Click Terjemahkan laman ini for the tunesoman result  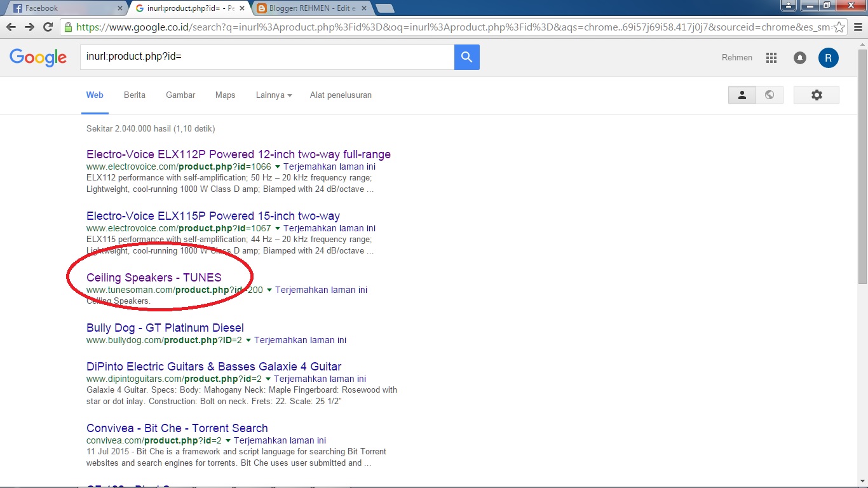click(x=321, y=290)
